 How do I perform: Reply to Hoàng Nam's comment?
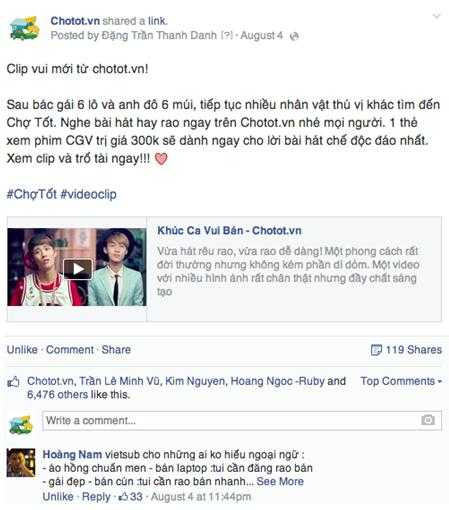tap(96, 496)
